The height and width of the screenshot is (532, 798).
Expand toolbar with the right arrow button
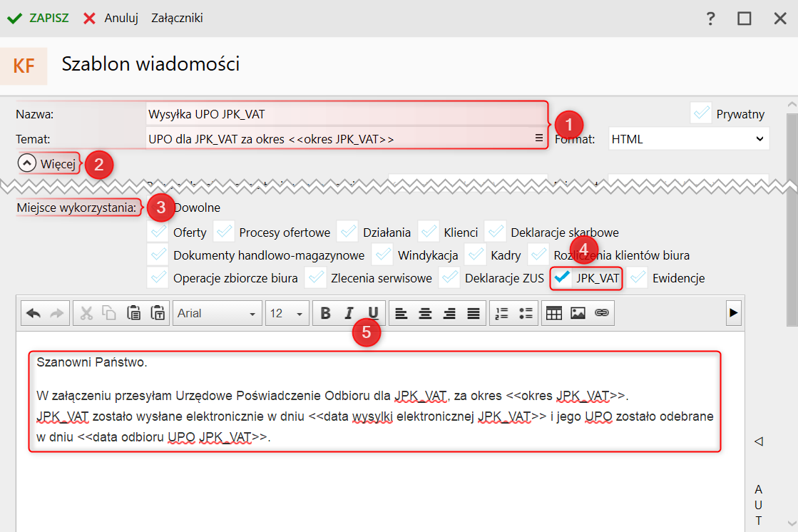pyautogui.click(x=733, y=312)
